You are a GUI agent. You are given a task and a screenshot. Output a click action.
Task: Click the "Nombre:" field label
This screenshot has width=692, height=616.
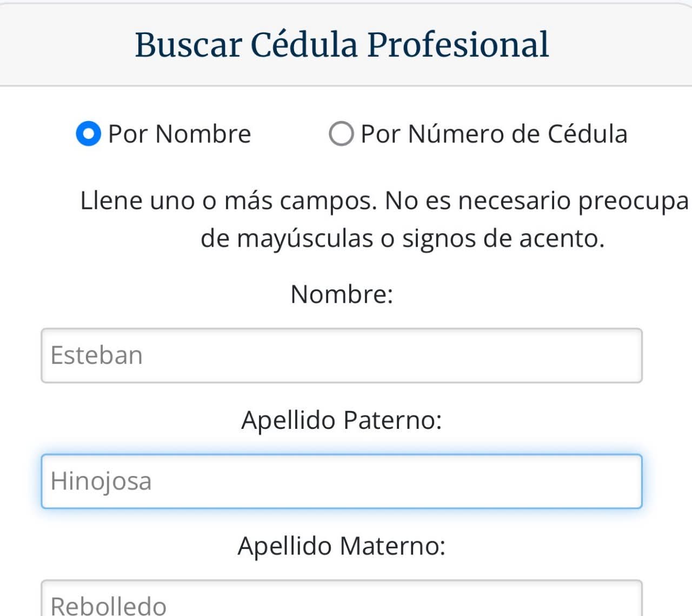click(x=341, y=295)
